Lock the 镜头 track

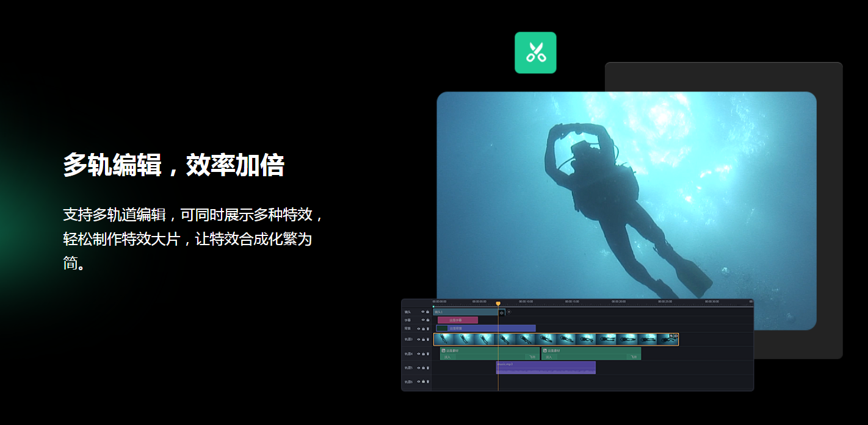[428, 312]
